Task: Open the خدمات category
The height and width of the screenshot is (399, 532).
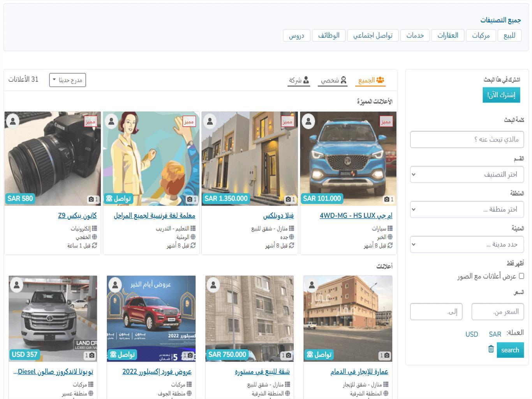Action: 415,35
